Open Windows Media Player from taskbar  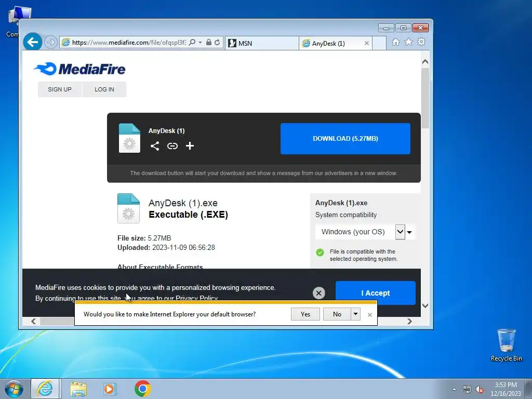point(110,389)
